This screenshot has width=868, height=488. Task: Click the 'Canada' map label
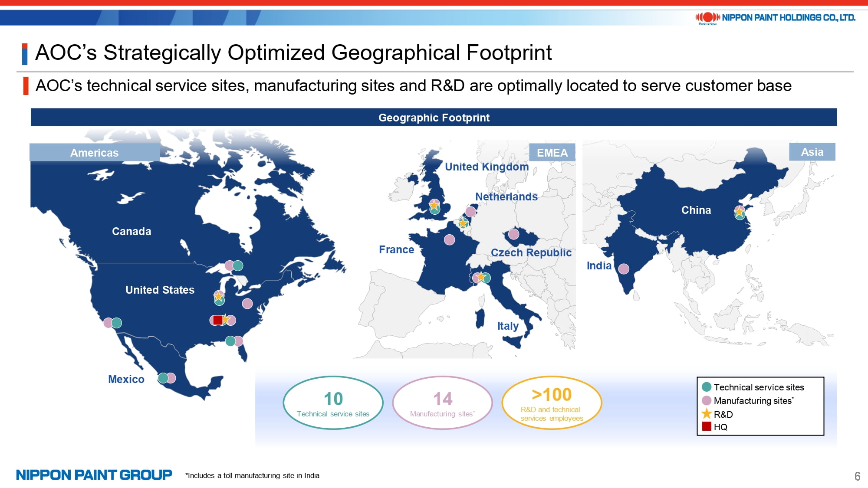pos(132,231)
